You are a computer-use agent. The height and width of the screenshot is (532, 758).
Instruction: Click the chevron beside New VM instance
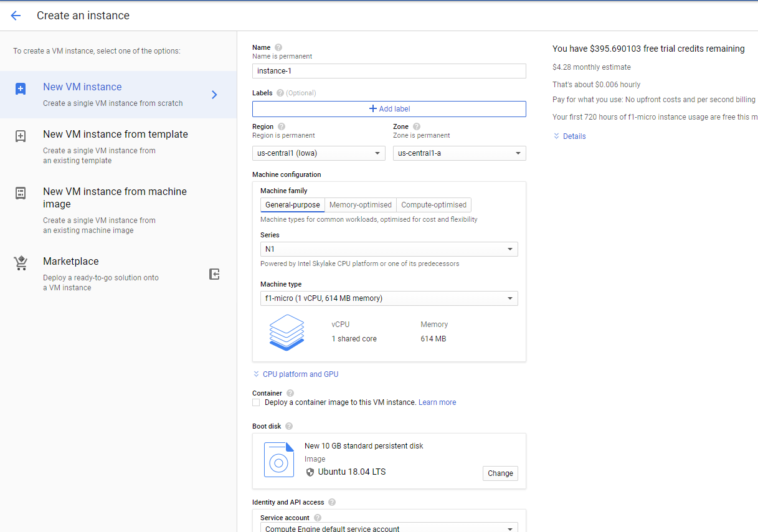(x=214, y=95)
